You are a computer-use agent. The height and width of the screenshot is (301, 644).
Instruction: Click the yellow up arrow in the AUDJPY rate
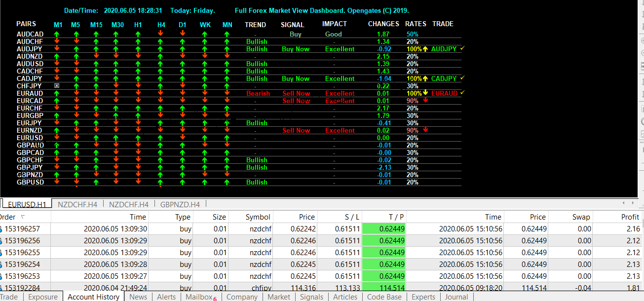(425, 49)
